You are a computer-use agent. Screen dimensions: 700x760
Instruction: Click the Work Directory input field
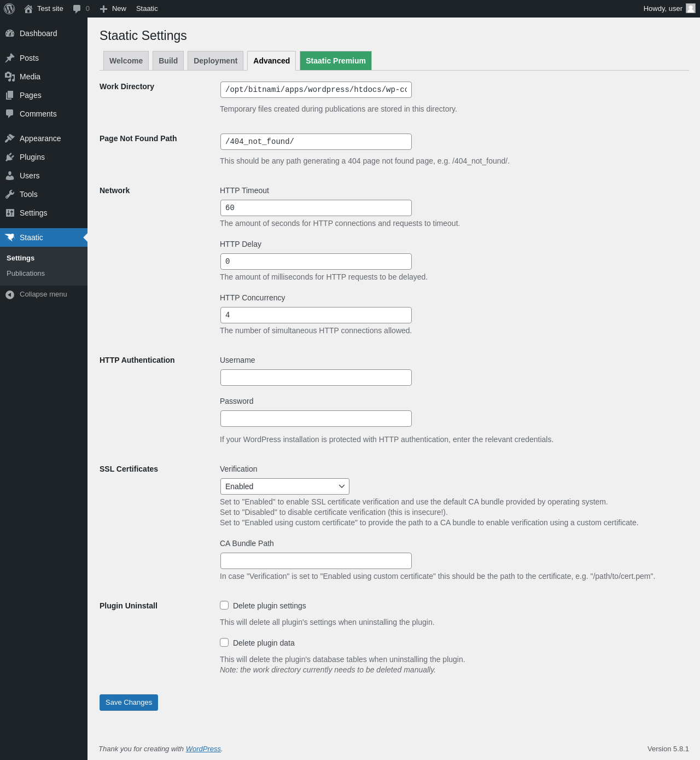(x=316, y=90)
